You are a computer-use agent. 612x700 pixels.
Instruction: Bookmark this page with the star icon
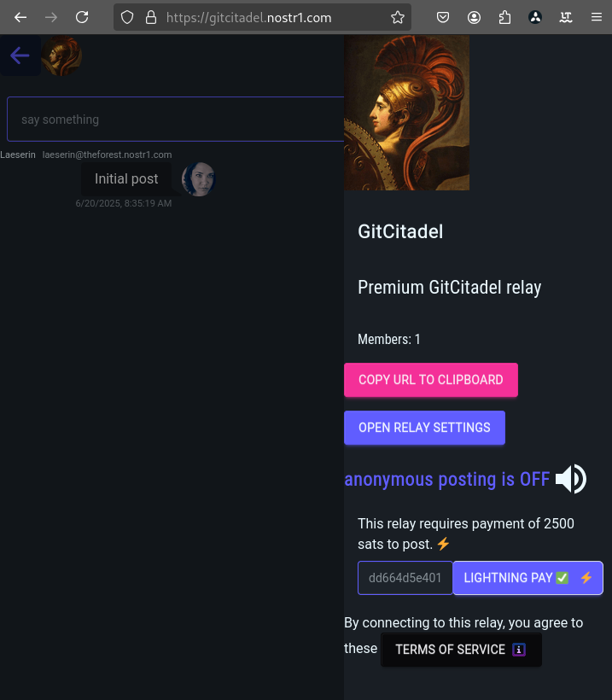397,17
